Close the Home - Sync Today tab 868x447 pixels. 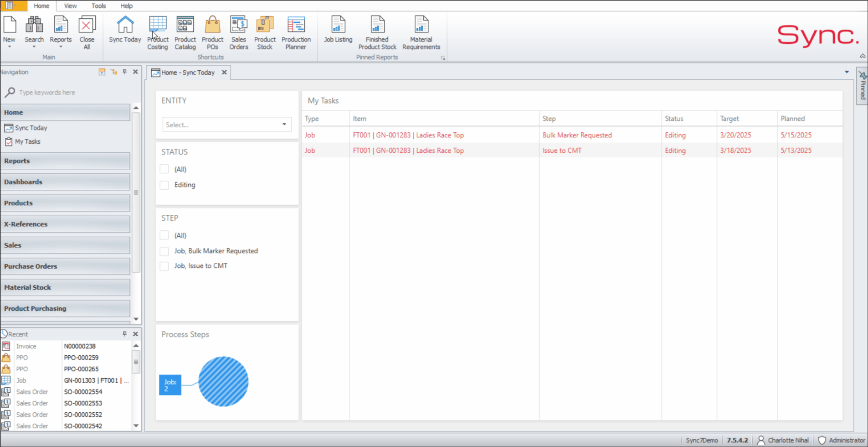[224, 73]
